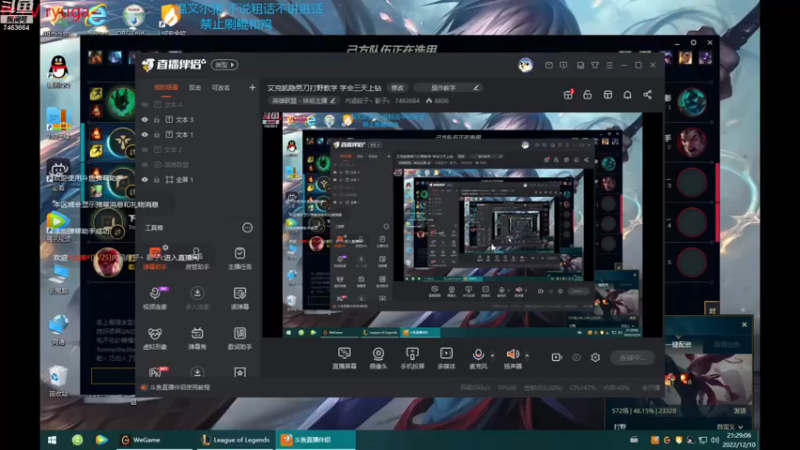Open the layout box icon beside the bell

coord(608,95)
